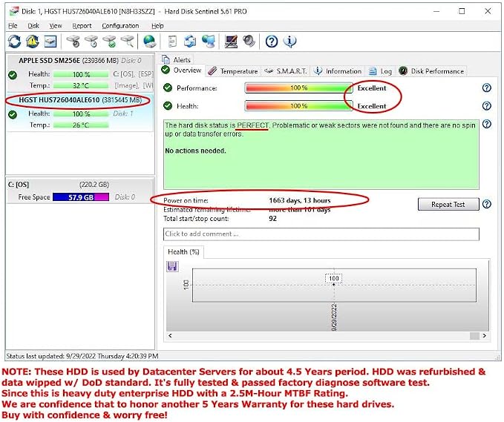504x422 pixels.
Task: Click the help icon next to Repeat Test
Action: (x=487, y=204)
